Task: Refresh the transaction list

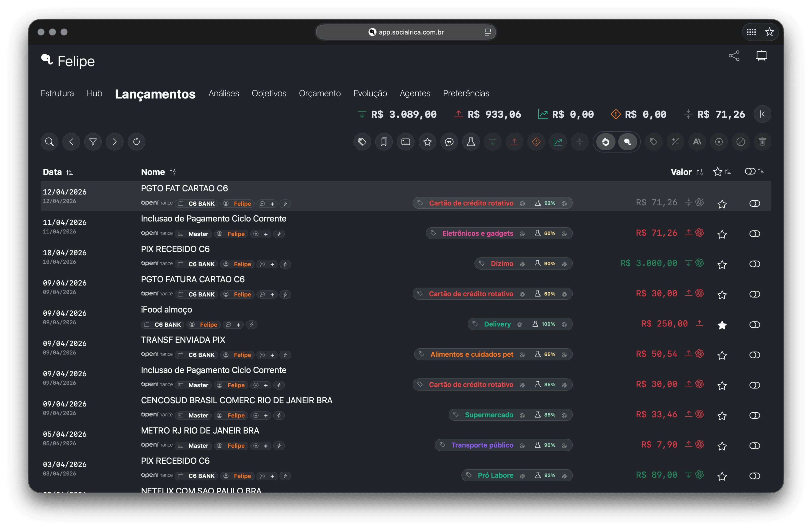Action: [x=136, y=142]
